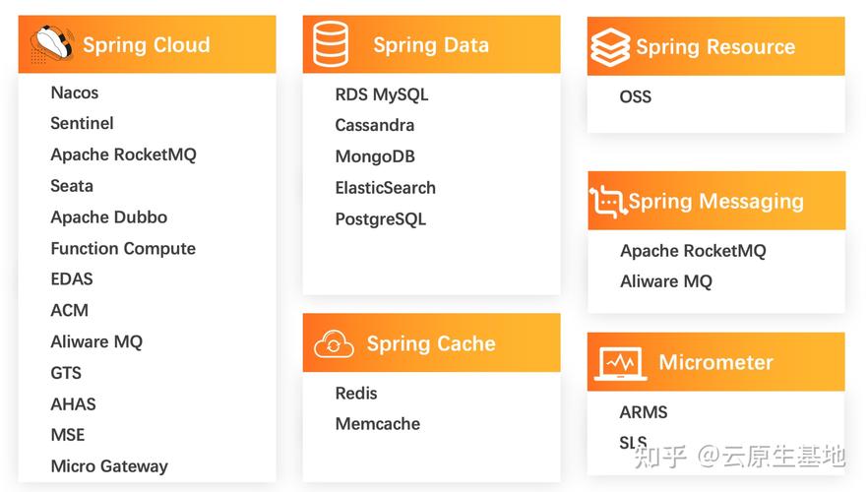Click the ACM entry
868x492 pixels.
[x=69, y=310]
